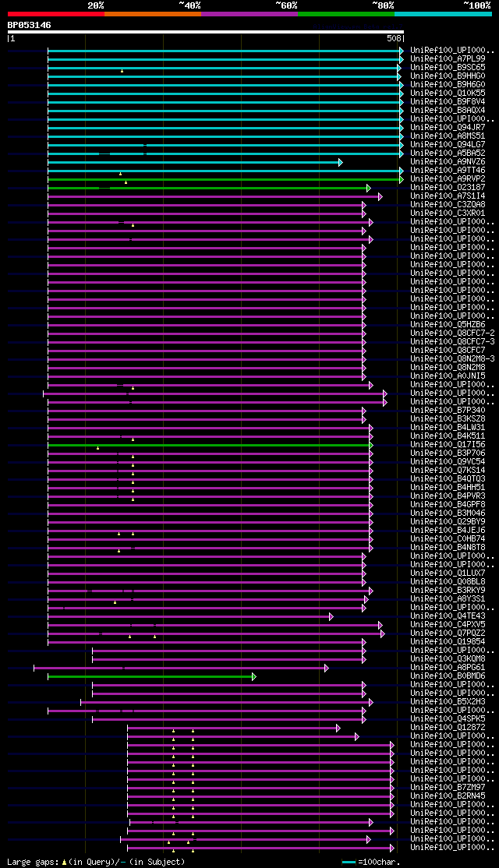Select the UniRef100_B3M046 label
Screen dimensions: 499x868
(x=448, y=513)
